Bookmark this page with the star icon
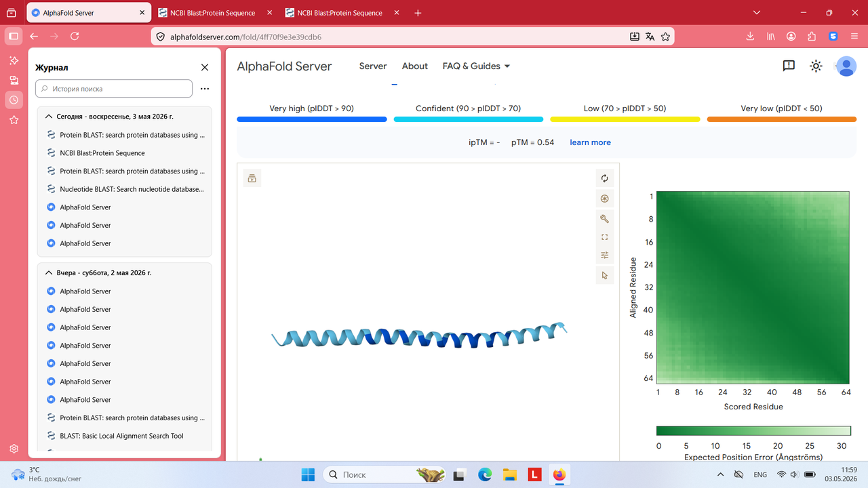Viewport: 868px width, 488px height. point(665,37)
